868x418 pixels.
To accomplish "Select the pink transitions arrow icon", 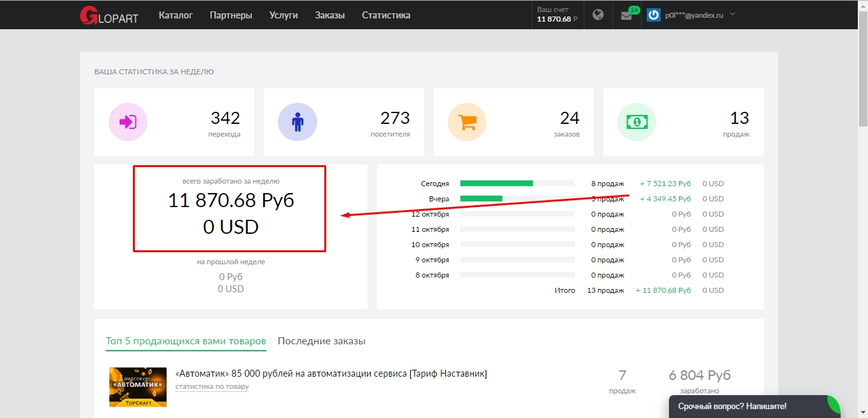I will tap(128, 121).
